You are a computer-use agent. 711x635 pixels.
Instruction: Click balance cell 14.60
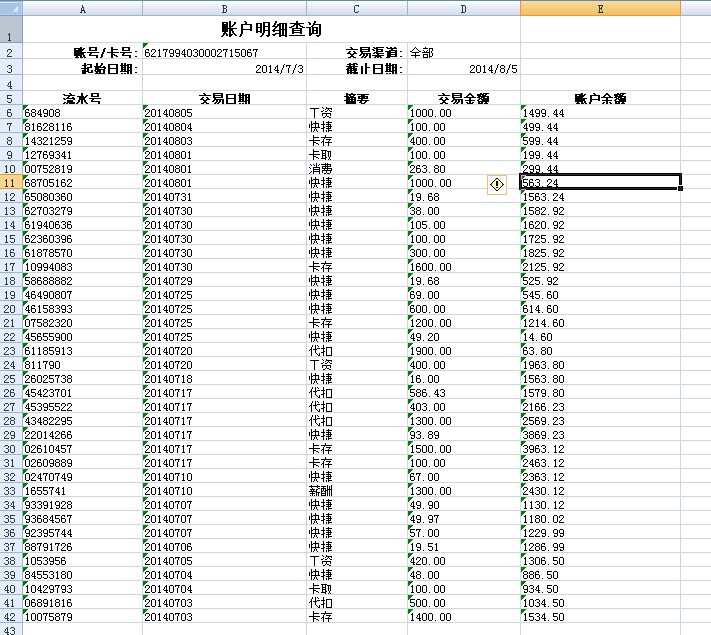(x=600, y=337)
